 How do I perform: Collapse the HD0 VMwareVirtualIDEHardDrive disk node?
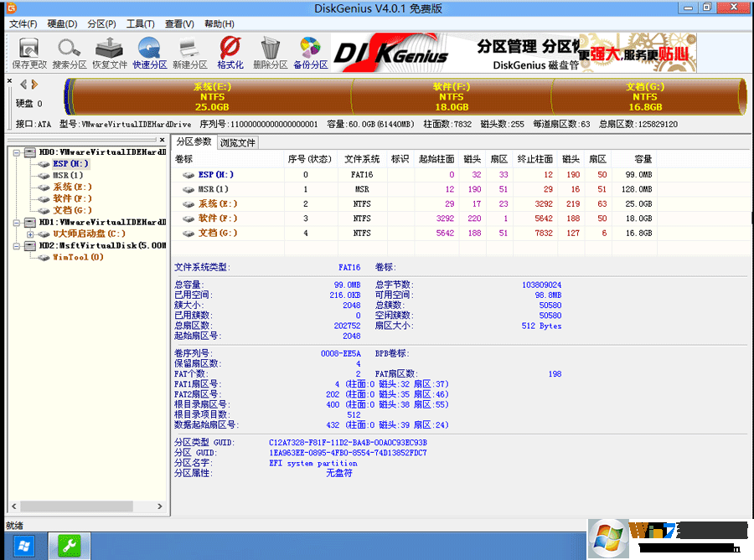pos(15,153)
